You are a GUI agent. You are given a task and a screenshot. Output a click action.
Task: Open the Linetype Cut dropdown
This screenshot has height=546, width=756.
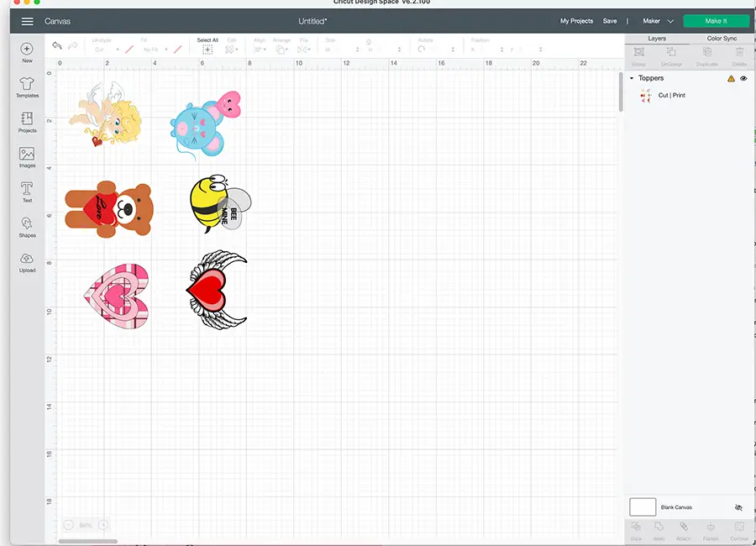(x=106, y=50)
